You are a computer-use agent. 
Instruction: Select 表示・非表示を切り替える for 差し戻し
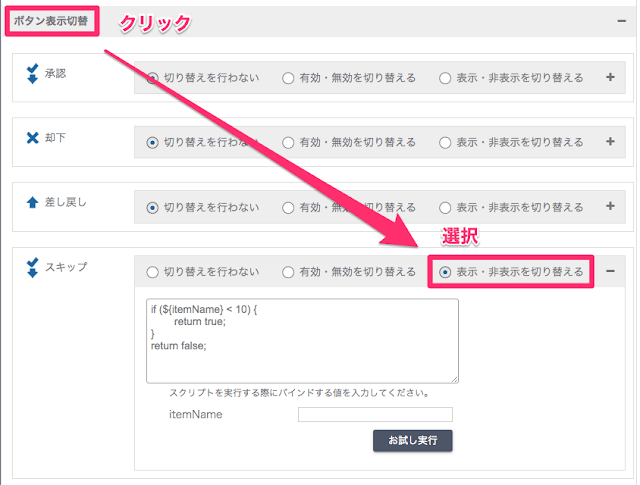(445, 207)
